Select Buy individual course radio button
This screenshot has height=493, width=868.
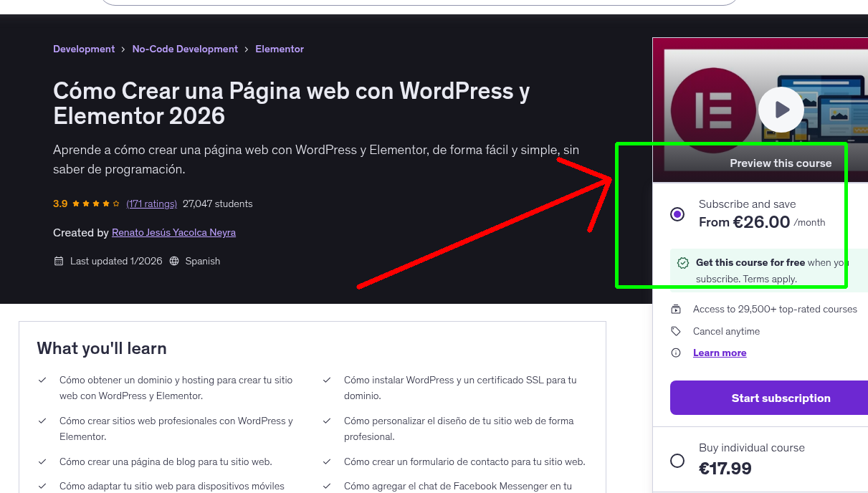tap(677, 461)
